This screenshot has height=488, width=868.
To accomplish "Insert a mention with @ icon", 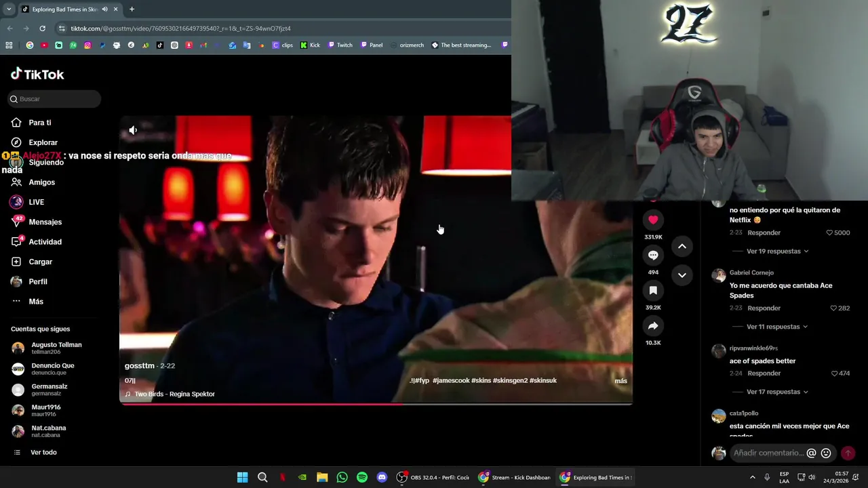I will point(811,453).
